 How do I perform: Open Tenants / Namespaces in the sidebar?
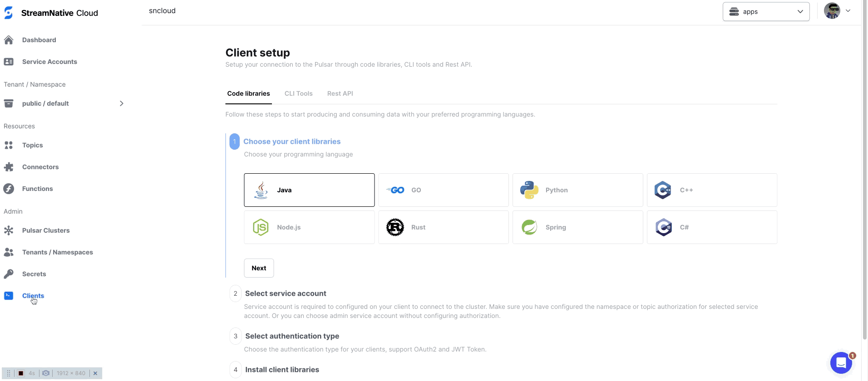point(58,252)
